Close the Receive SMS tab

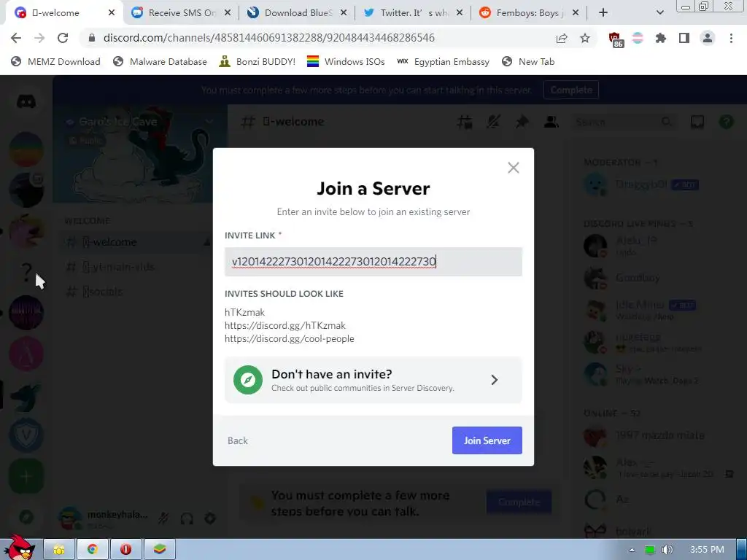(x=228, y=13)
